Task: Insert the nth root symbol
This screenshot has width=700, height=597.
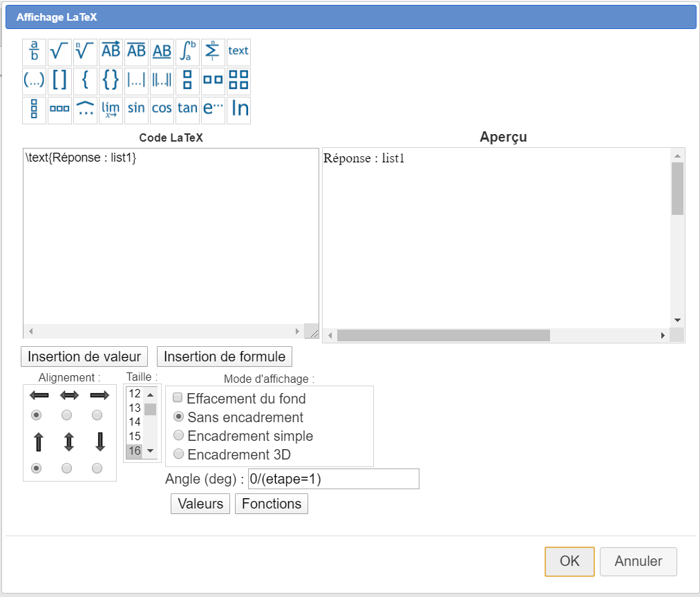Action: (85, 51)
